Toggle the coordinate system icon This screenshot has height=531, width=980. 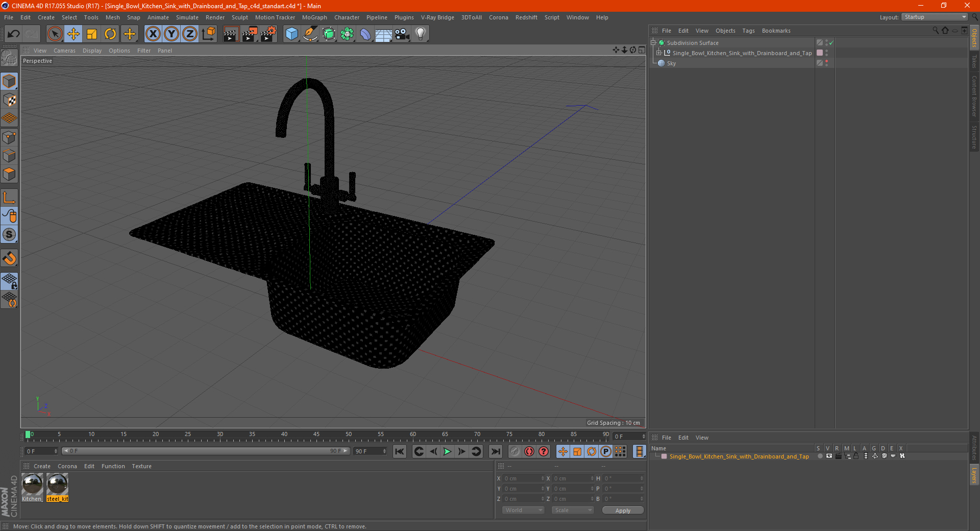209,34
